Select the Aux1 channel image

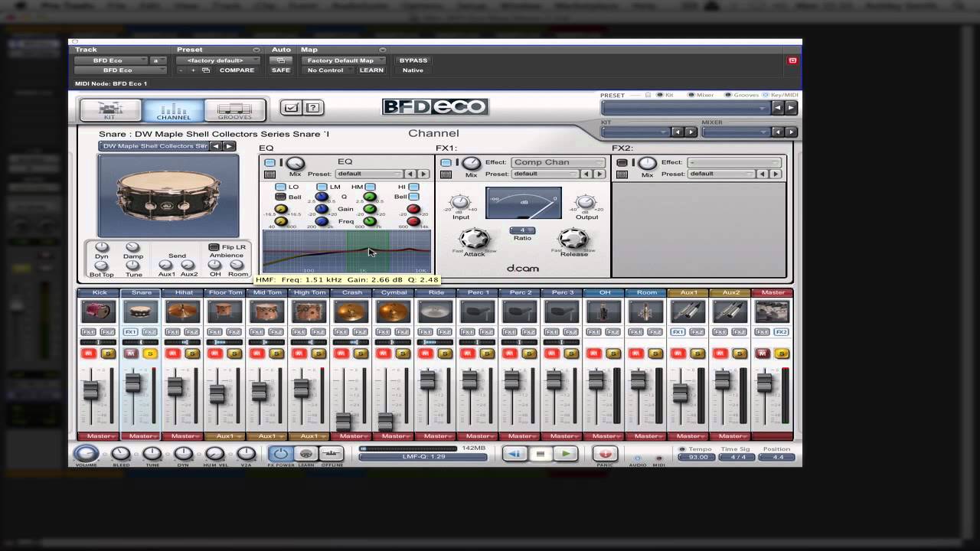(x=688, y=311)
